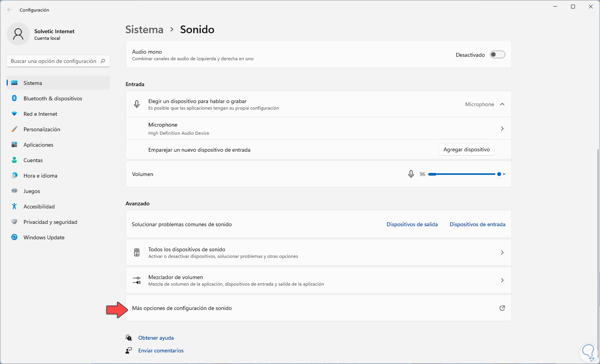Open Privacidad y seguridad section

[50, 222]
